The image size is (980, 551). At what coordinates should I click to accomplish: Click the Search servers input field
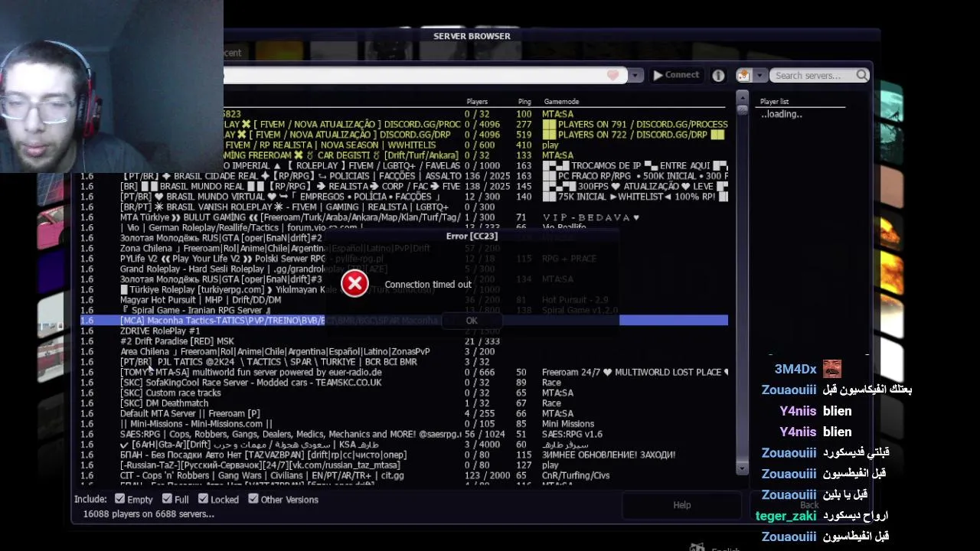tap(813, 75)
